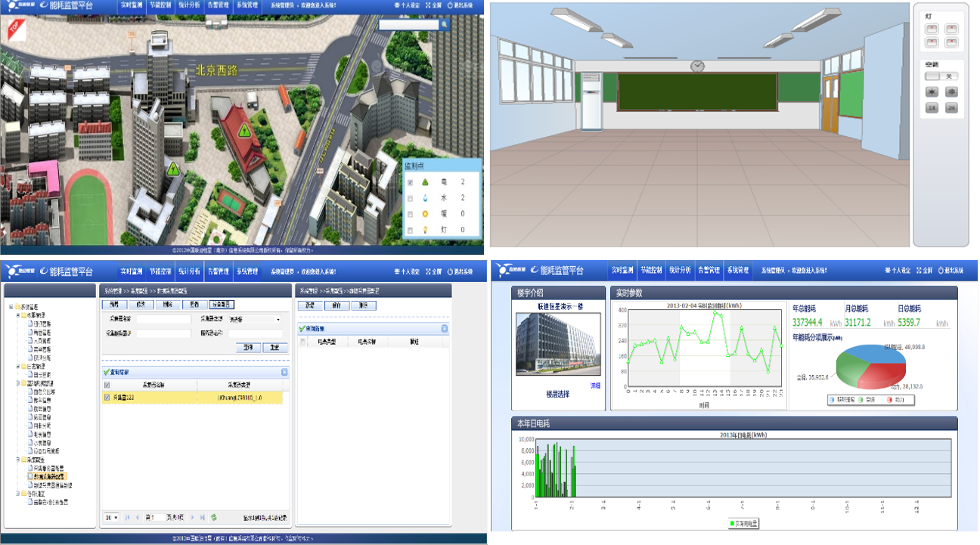Uncheck the 电 monitoring point checkbox

pos(410,182)
